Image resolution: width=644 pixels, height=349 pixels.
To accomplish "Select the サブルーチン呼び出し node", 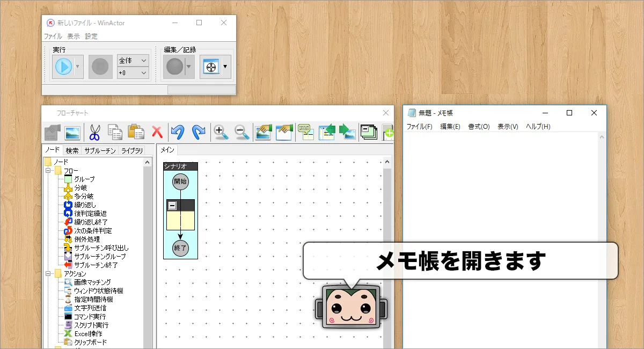I will pos(101,248).
